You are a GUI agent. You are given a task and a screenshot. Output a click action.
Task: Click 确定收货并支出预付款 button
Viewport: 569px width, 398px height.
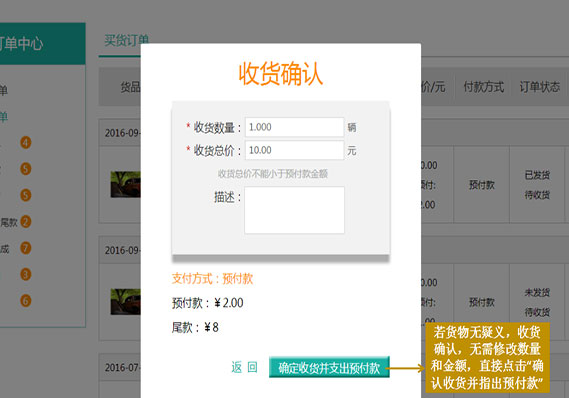[x=329, y=368]
